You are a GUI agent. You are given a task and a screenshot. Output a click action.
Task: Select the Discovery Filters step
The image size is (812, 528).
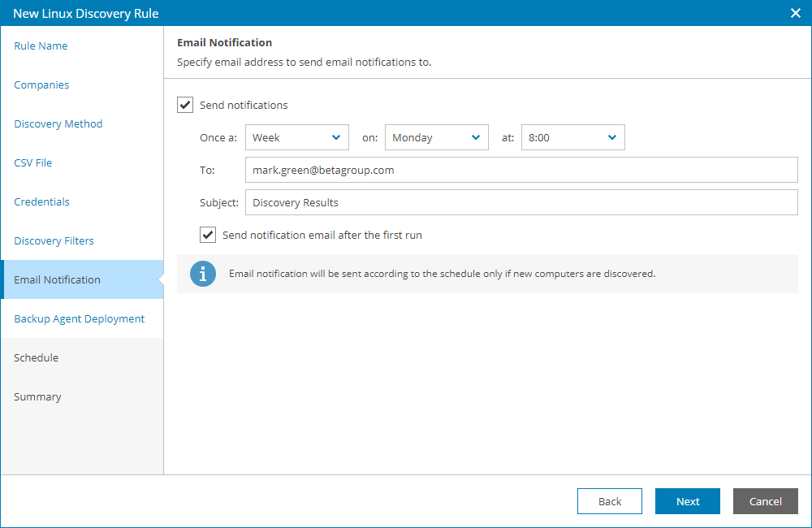coord(53,240)
